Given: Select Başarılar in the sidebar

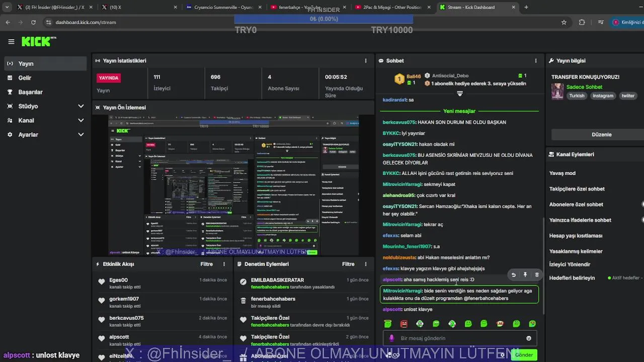Looking at the screenshot, I should [45, 92].
